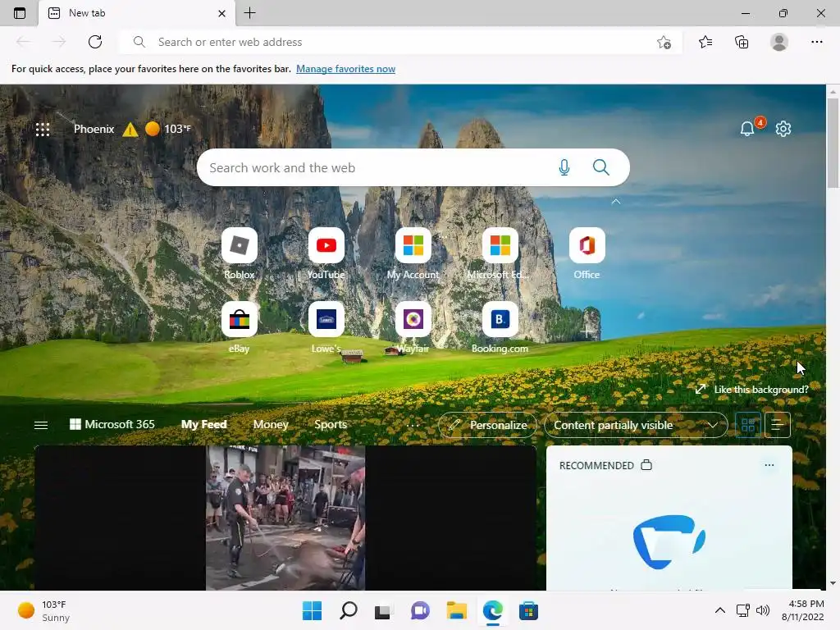Click the page vertical scrollbar thumb
The image size is (840, 630).
coord(833,143)
